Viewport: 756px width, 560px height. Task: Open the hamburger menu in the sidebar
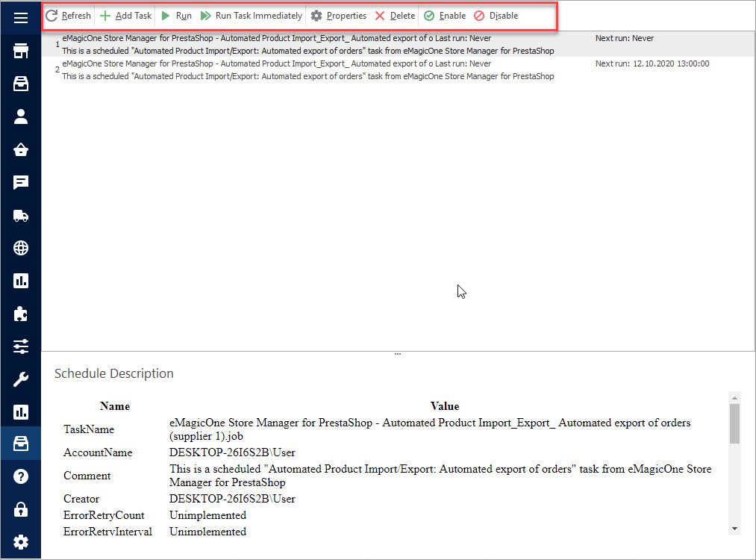coord(21,18)
